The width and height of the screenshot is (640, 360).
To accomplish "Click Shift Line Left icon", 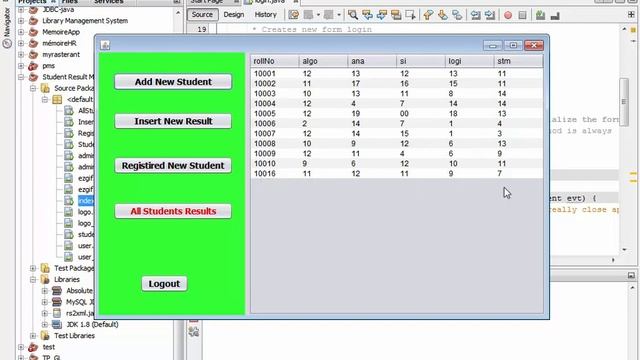I will coord(476,15).
